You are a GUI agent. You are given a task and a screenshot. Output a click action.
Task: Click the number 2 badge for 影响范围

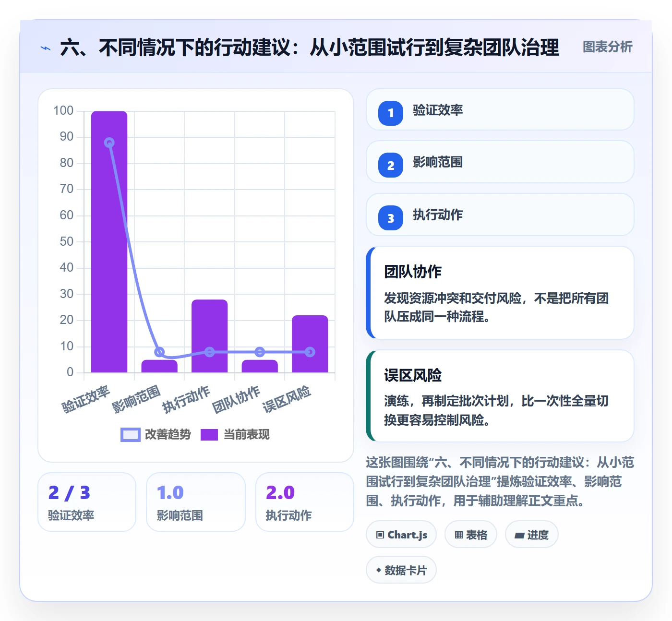391,165
